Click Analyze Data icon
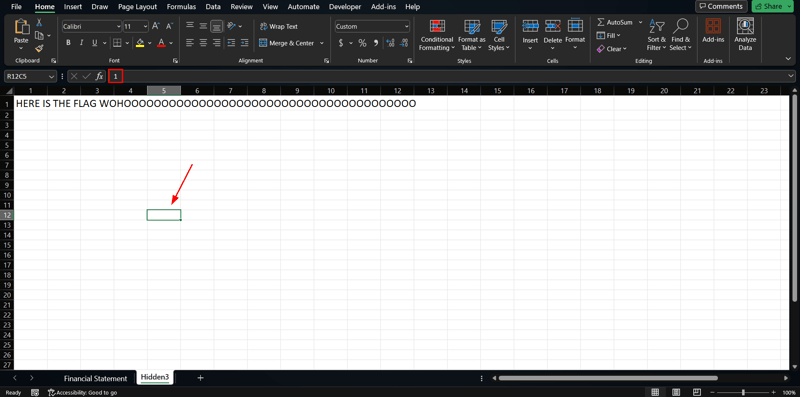The image size is (800, 397). pos(745,27)
